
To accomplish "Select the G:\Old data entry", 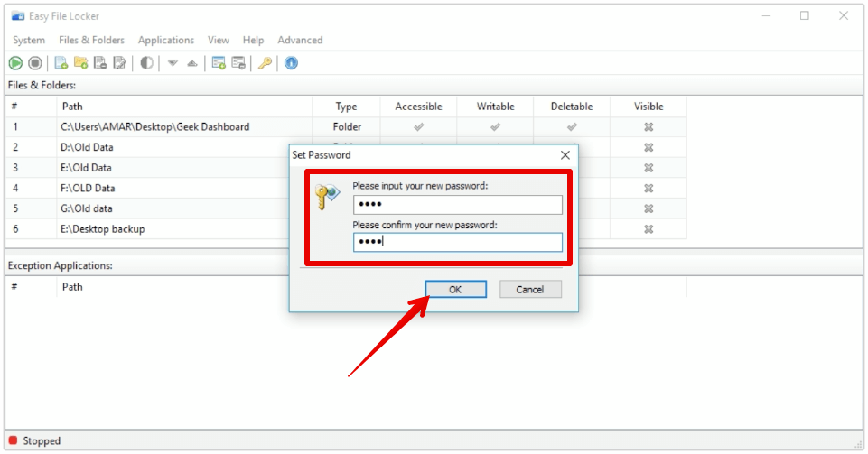I will tap(87, 209).
